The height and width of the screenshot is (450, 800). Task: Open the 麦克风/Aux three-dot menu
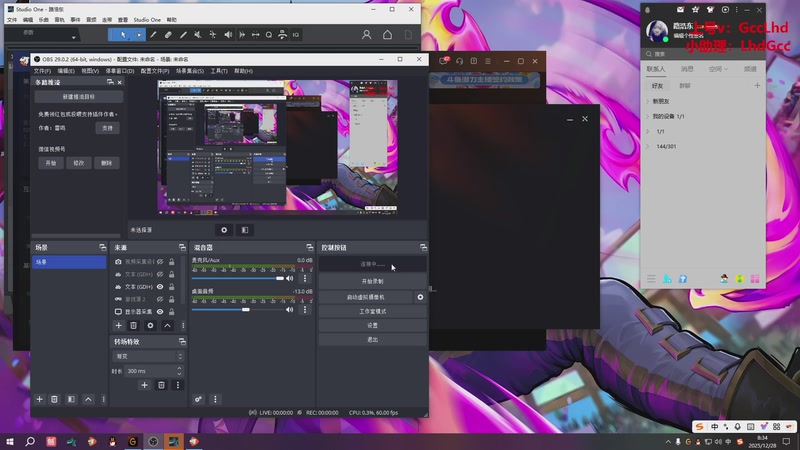(305, 279)
